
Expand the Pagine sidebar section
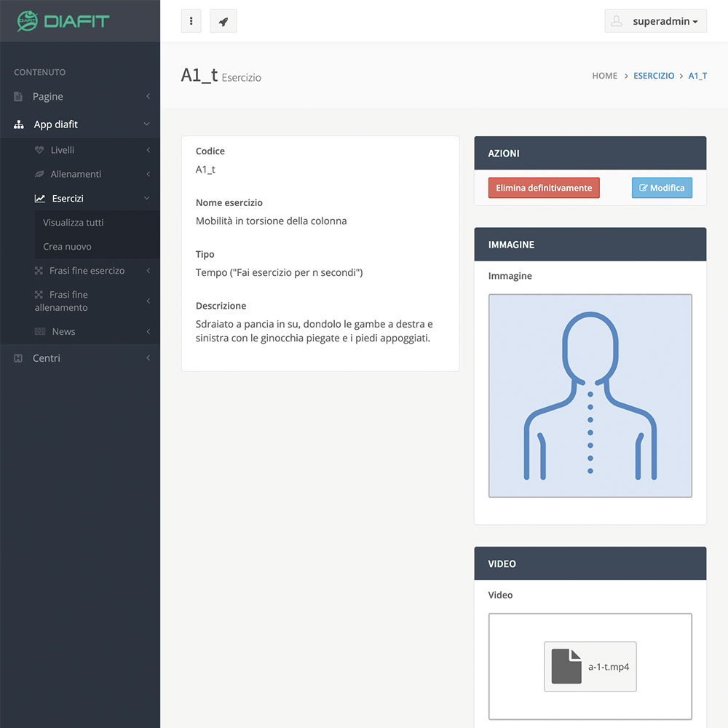point(80,97)
